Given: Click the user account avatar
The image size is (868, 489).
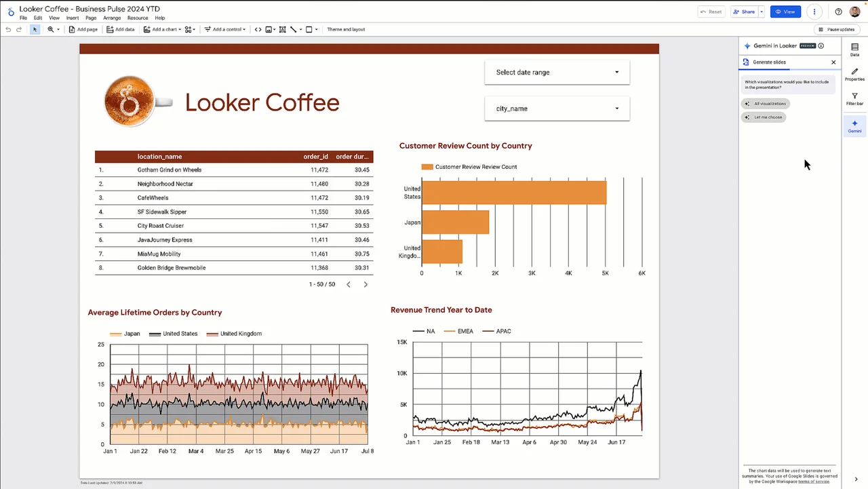Looking at the screenshot, I should point(854,12).
